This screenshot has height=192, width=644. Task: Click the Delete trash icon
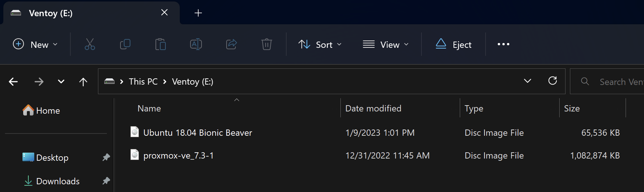click(x=266, y=44)
